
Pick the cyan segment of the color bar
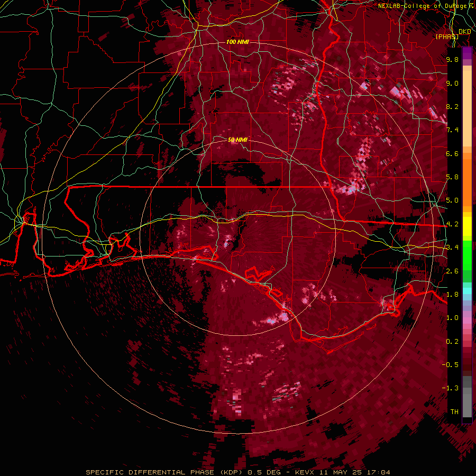(467, 291)
